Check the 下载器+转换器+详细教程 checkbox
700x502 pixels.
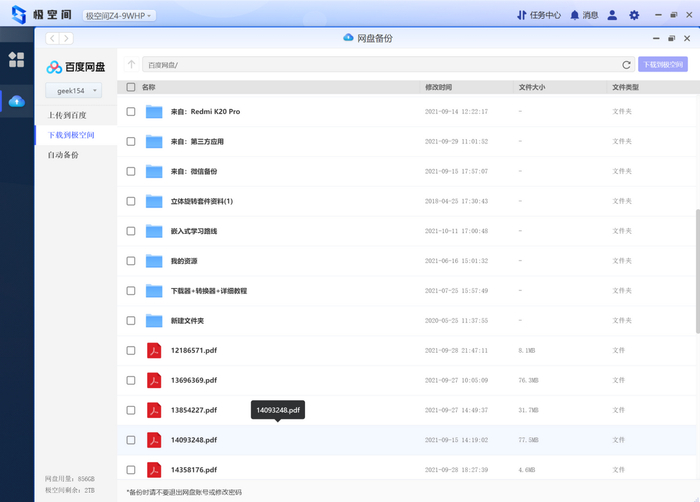[131, 291]
